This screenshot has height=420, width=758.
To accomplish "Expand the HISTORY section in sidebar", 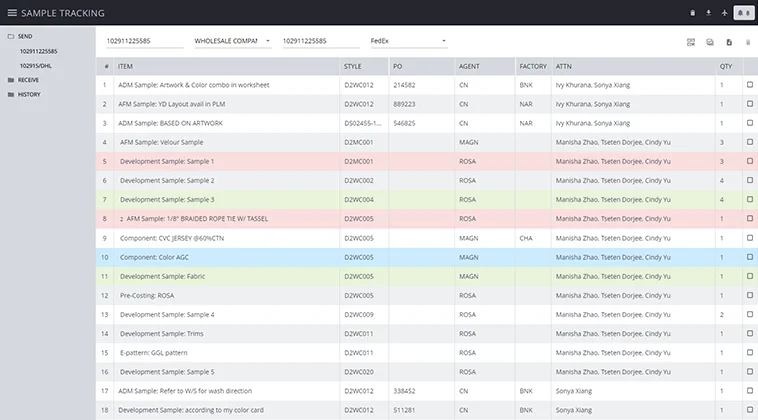I will coord(29,94).
